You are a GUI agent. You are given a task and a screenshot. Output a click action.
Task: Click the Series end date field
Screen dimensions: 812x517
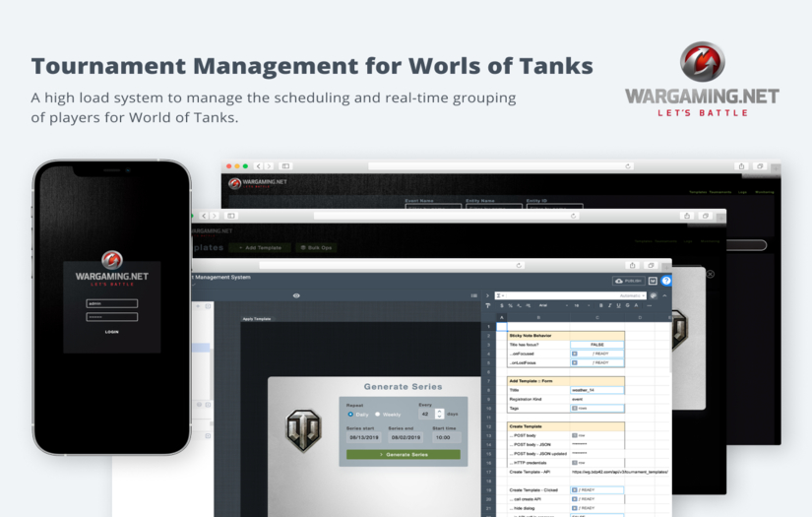coord(406,438)
